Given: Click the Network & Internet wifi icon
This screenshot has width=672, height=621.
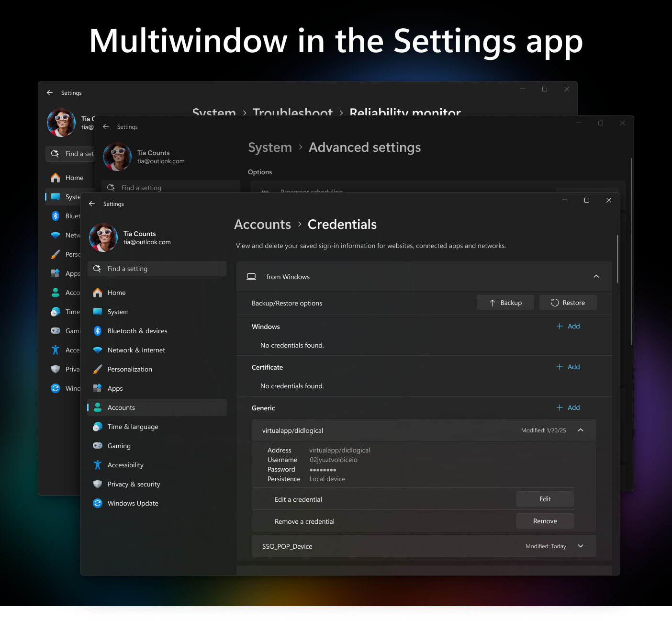Looking at the screenshot, I should 98,350.
